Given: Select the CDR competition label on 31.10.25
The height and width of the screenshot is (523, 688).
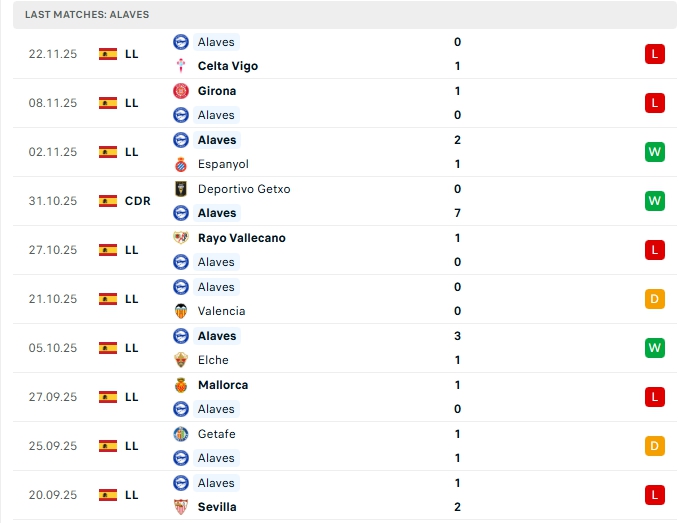Looking at the screenshot, I should [x=138, y=201].
